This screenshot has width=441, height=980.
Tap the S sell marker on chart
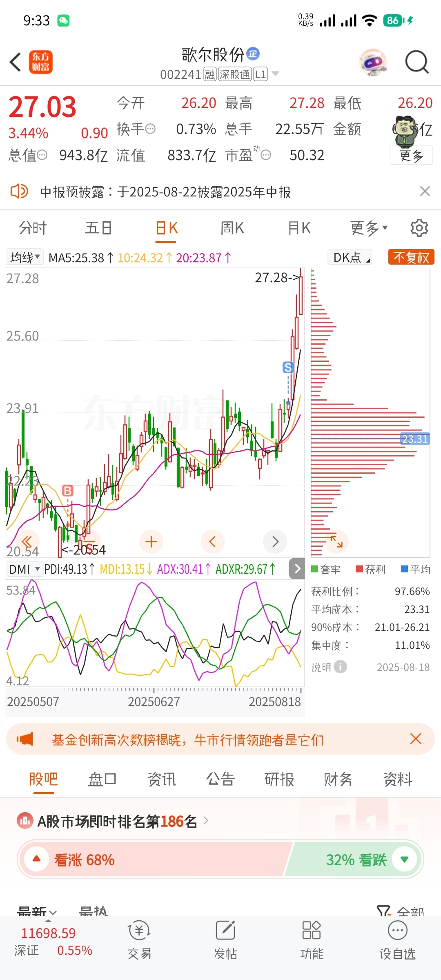pos(288,367)
